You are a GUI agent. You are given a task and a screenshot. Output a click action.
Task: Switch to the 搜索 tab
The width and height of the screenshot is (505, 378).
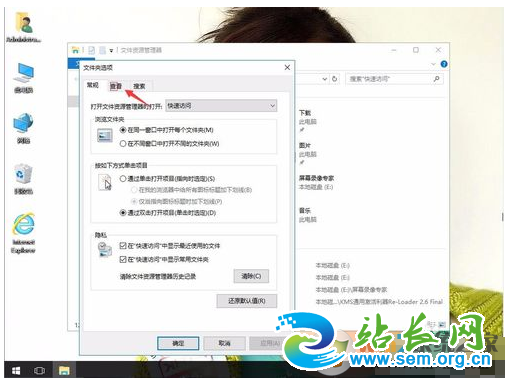[139, 86]
